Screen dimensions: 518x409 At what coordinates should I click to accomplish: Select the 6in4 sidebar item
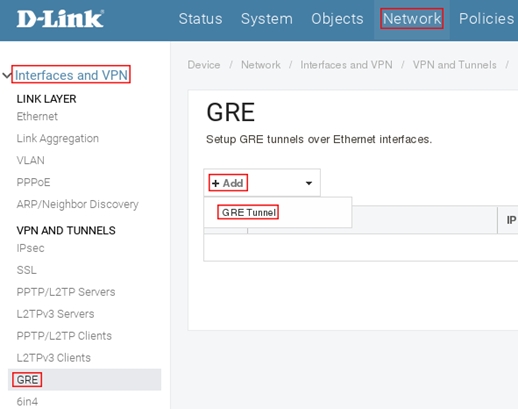pos(27,401)
